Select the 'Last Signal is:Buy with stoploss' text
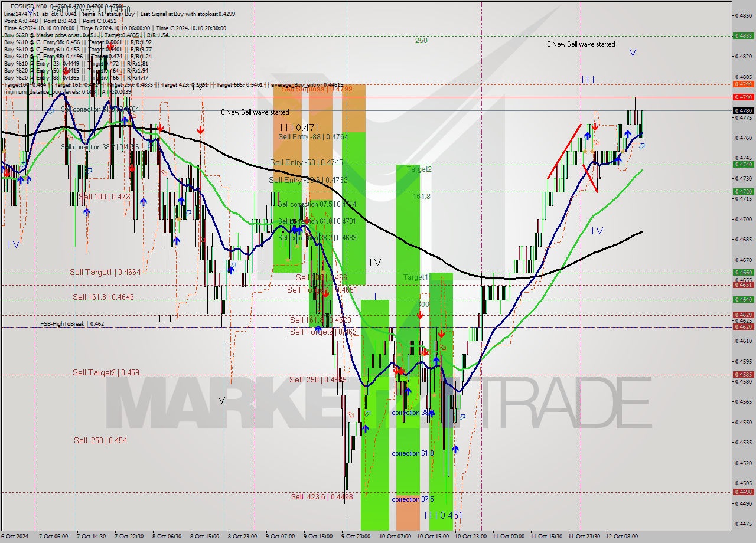 179,14
